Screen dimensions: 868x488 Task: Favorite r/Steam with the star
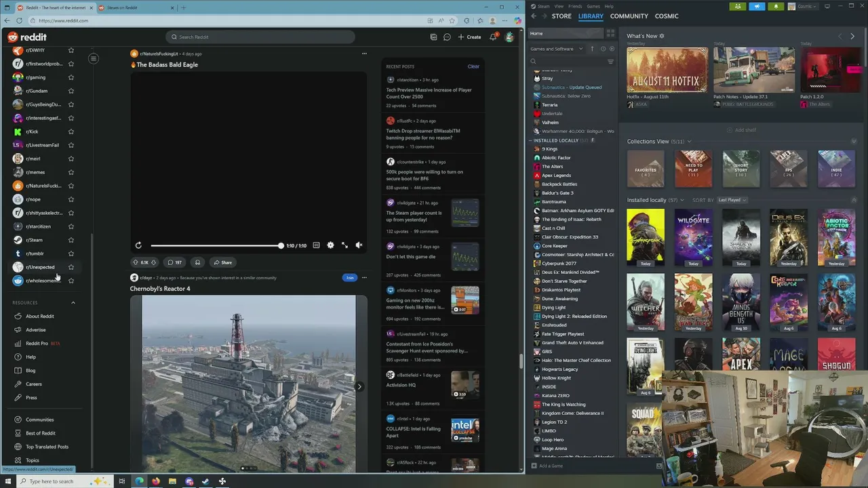(x=71, y=240)
